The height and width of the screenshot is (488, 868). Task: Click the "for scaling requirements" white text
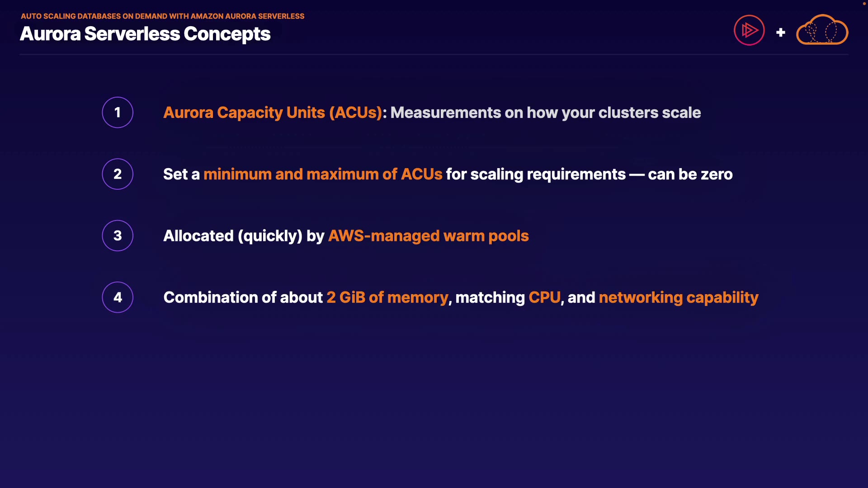coord(535,174)
